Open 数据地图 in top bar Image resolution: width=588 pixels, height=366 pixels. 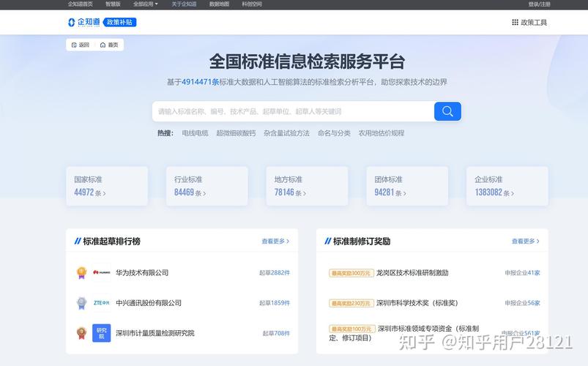[x=219, y=4]
